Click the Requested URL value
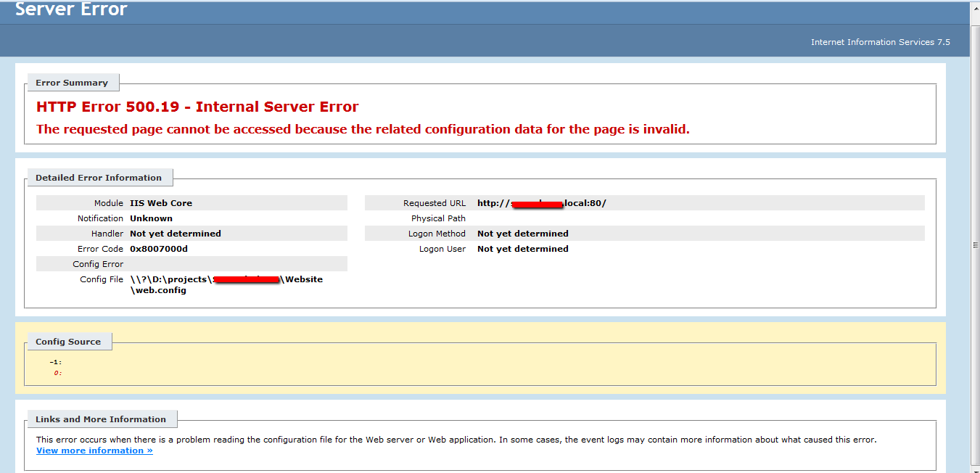The image size is (980, 473). (x=541, y=203)
